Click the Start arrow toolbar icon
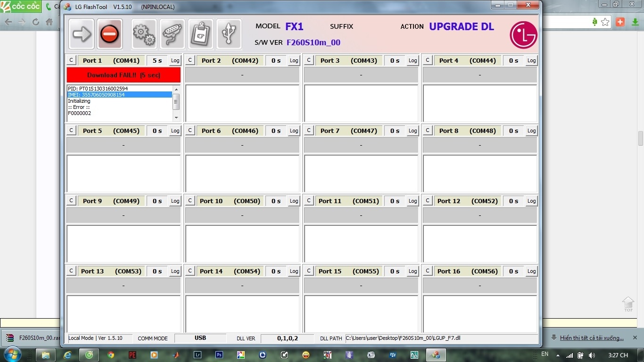The image size is (644, 362). (x=82, y=34)
